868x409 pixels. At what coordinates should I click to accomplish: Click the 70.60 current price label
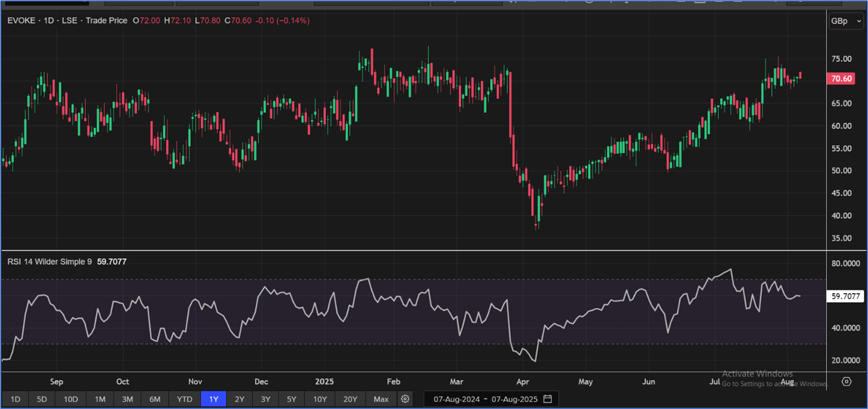point(840,79)
